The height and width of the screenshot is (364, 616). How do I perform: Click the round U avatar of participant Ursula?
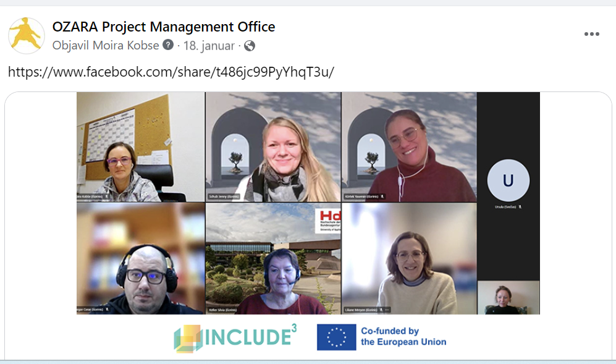508,180
